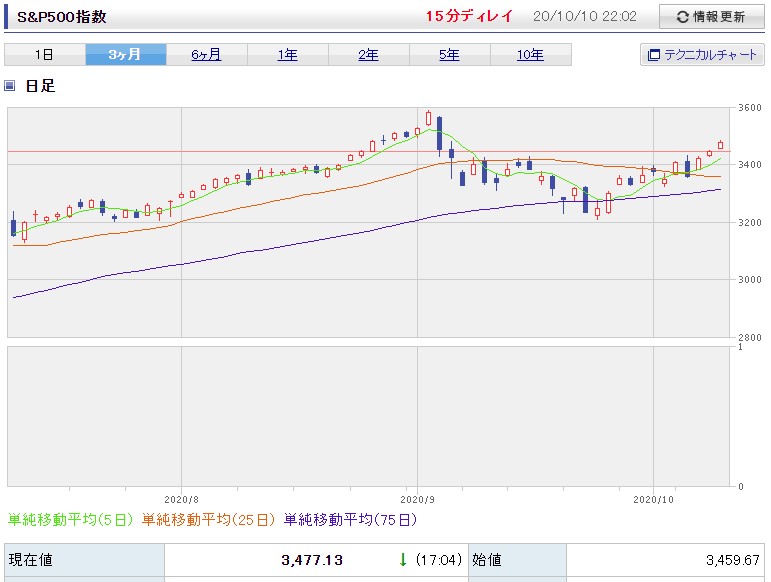Select the 3ヶ月 chart period tab
771x582 pixels.
coord(126,55)
